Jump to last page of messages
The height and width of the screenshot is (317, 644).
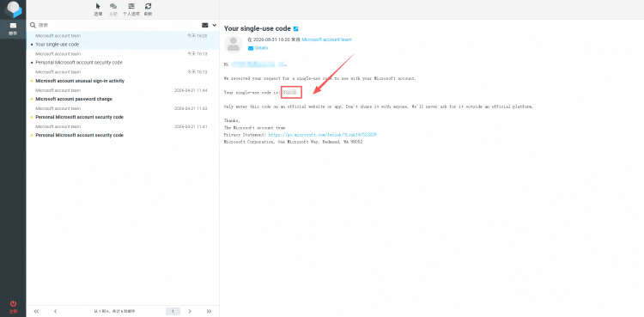pos(209,311)
